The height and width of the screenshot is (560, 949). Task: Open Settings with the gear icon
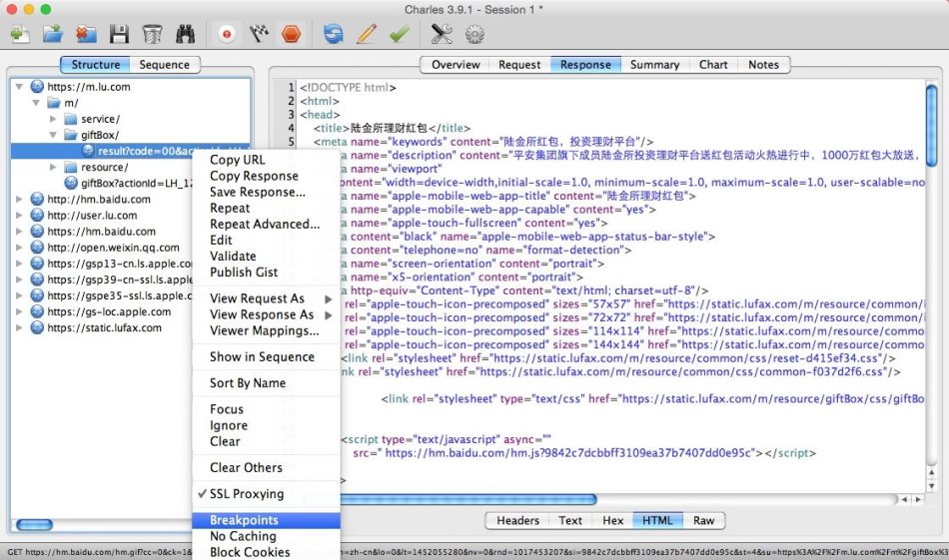point(474,34)
